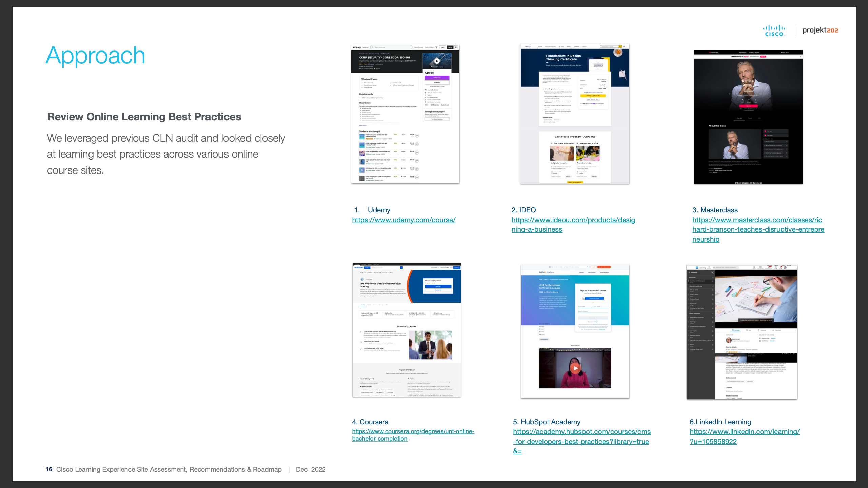Image resolution: width=868 pixels, height=488 pixels.
Task: Click the 'Dec 2022' footer date
Action: [311, 469]
